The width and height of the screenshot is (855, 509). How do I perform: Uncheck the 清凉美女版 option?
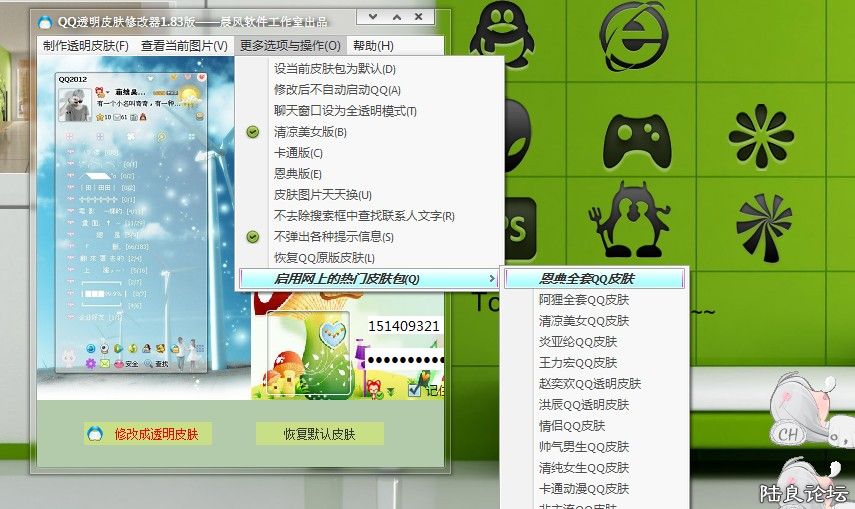pyautogui.click(x=310, y=132)
